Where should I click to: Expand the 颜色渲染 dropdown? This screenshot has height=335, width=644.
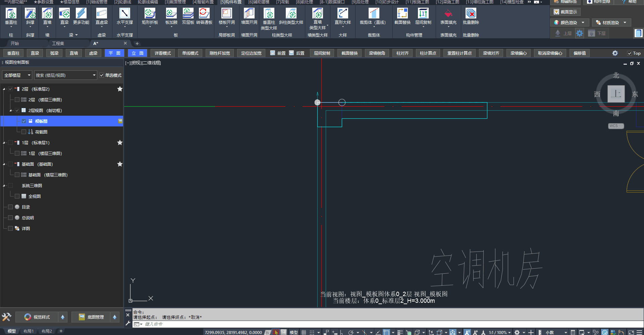pos(583,22)
